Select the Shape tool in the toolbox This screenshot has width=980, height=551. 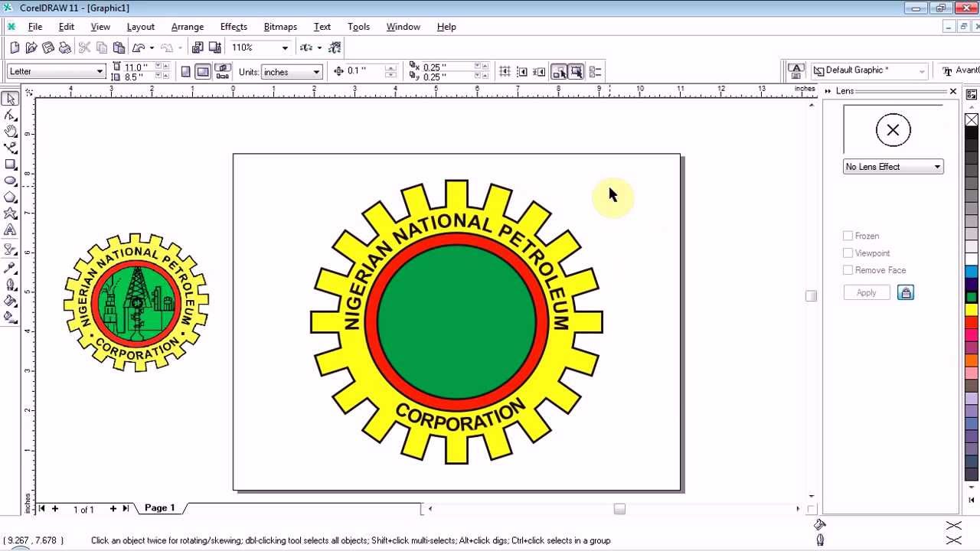coord(10,116)
